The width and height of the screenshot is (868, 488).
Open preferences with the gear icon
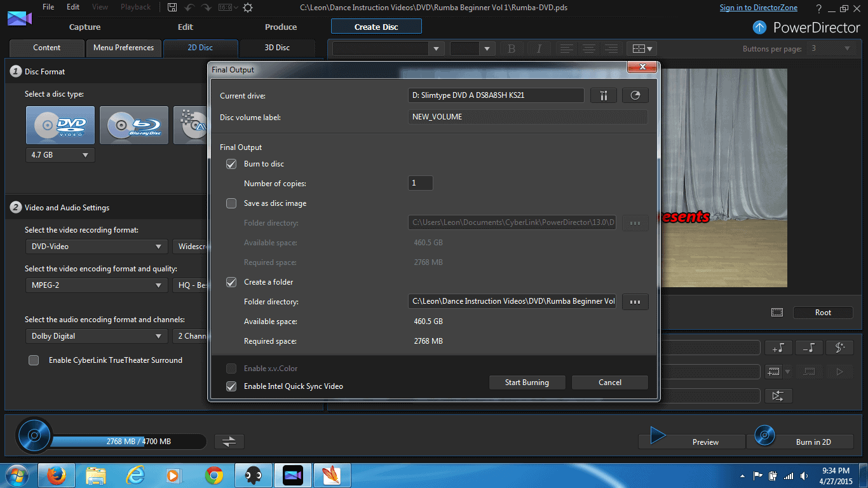click(248, 8)
